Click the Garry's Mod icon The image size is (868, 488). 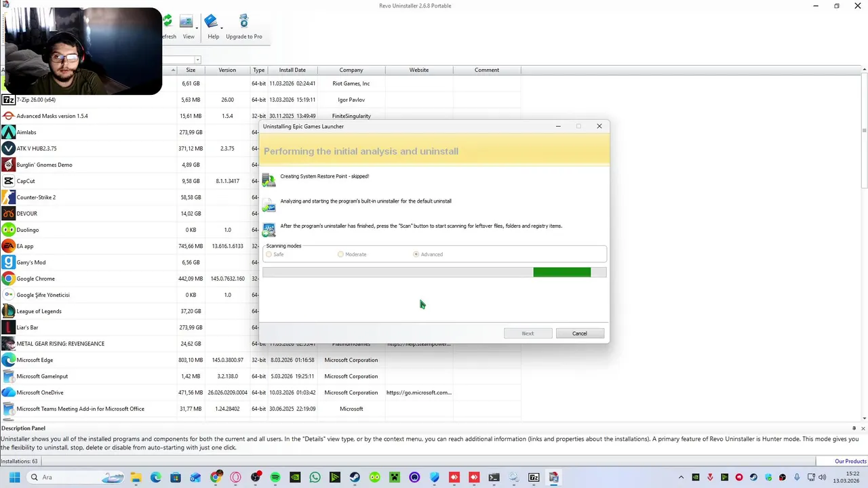coord(8,262)
